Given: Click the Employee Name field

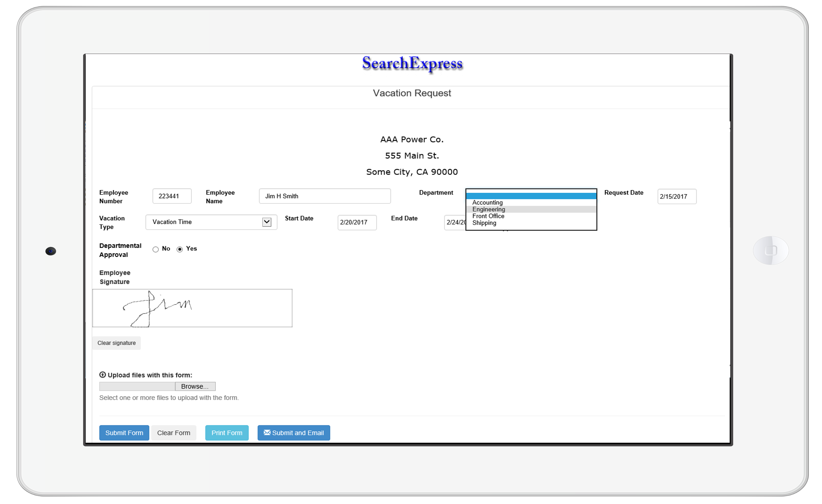Looking at the screenshot, I should click(x=325, y=196).
